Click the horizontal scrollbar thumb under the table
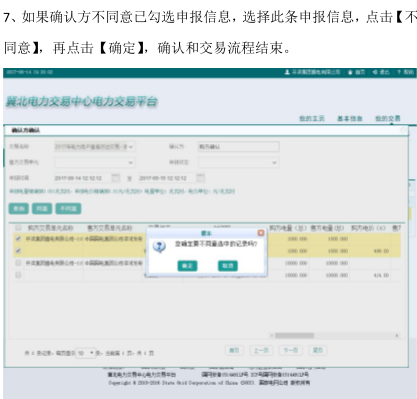 click(294, 335)
